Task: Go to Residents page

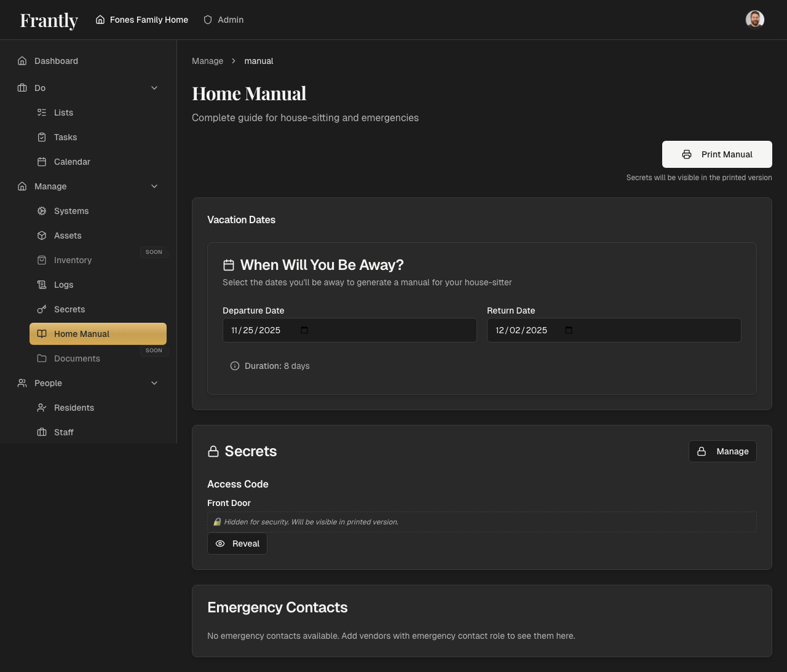Action: pyautogui.click(x=74, y=408)
